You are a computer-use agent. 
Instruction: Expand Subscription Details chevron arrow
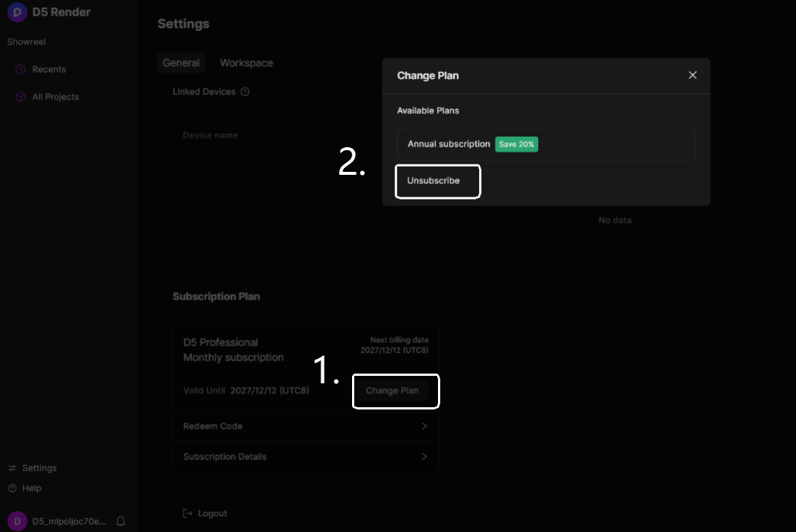tap(425, 457)
